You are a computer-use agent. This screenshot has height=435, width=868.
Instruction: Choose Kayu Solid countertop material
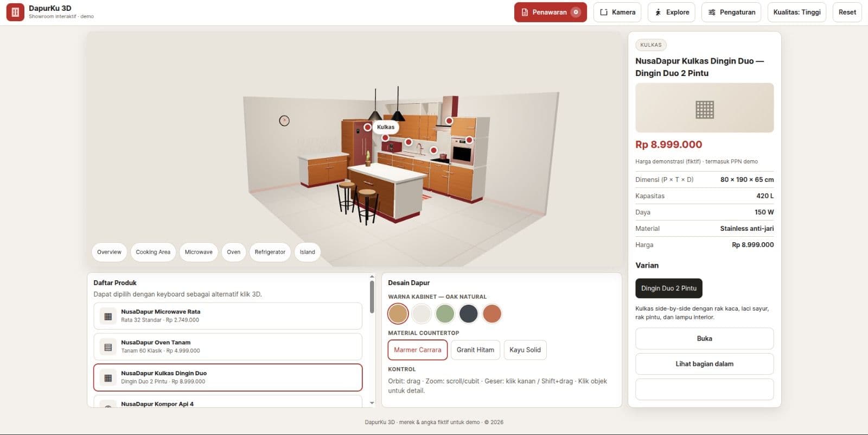pyautogui.click(x=525, y=350)
